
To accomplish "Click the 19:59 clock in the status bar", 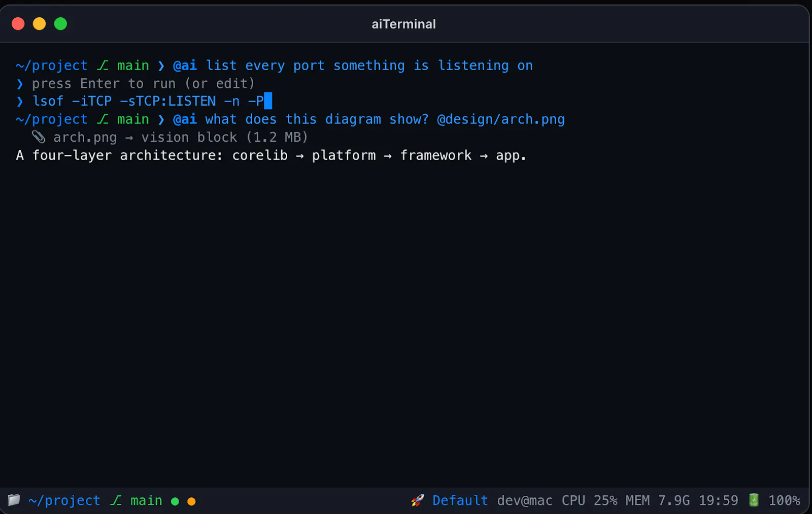I will 718,501.
